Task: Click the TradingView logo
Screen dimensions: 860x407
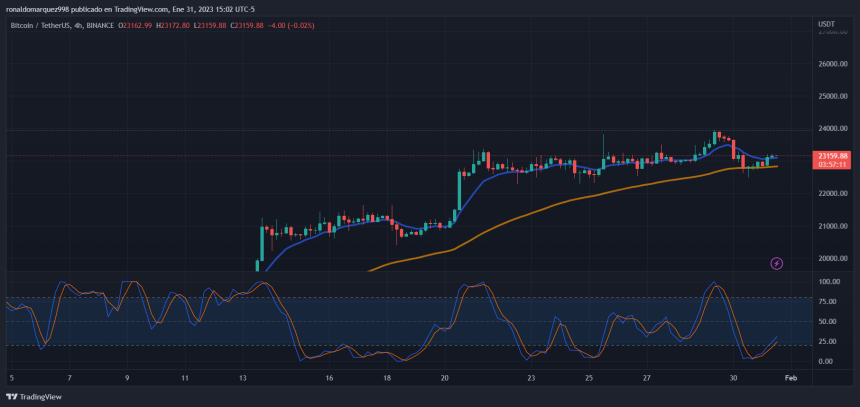Action: click(x=34, y=397)
